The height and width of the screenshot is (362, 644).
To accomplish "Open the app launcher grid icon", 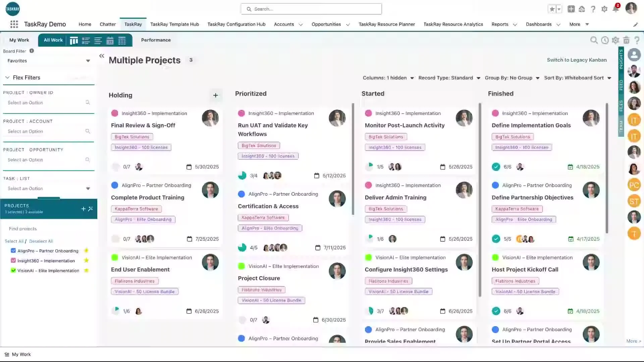I will click(x=14, y=24).
